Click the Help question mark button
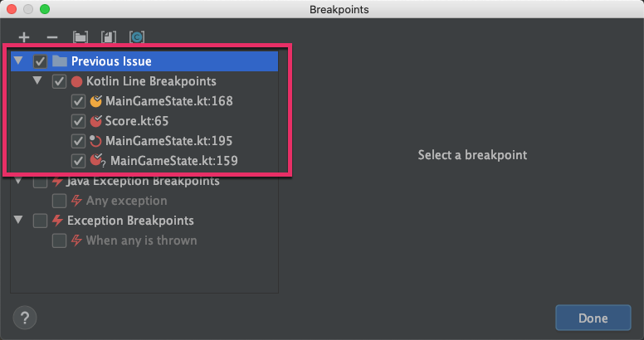The height and width of the screenshot is (340, 644). tap(25, 317)
